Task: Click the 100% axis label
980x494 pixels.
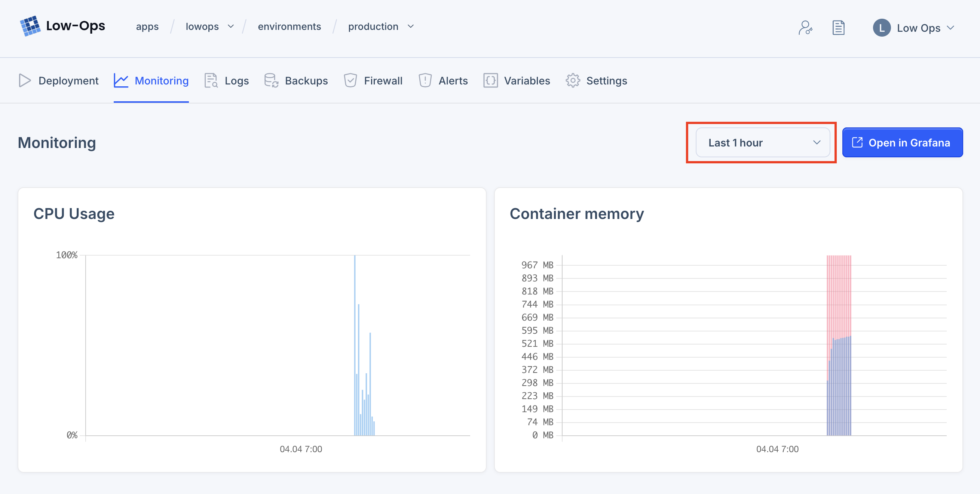Action: (x=67, y=255)
